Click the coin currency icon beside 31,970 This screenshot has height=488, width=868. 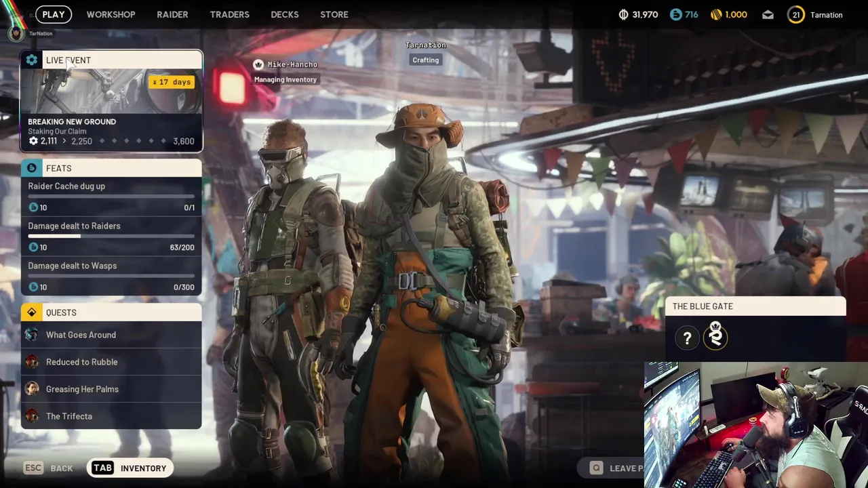[x=624, y=14]
